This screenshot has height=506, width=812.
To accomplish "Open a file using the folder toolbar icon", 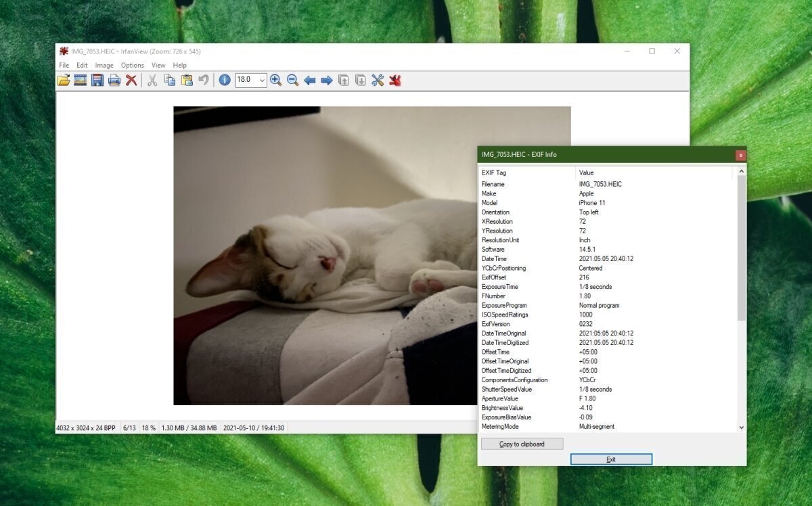I will click(x=62, y=80).
